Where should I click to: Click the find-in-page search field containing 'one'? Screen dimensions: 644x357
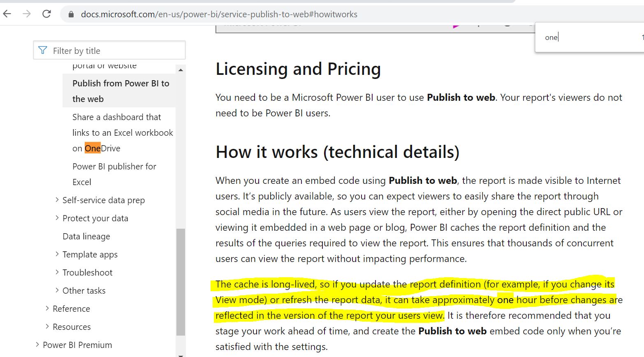click(588, 37)
